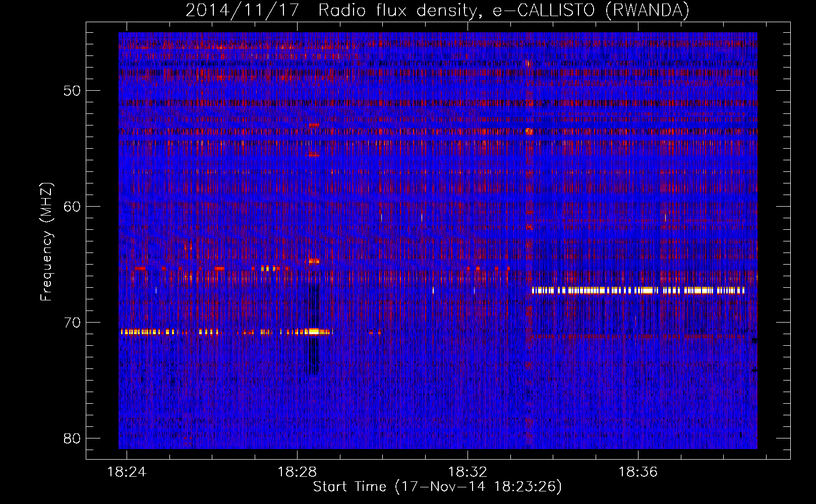Click the dark vertical dropout near 18:28
Image resolution: width=816 pixels, height=504 pixels.
click(314, 330)
